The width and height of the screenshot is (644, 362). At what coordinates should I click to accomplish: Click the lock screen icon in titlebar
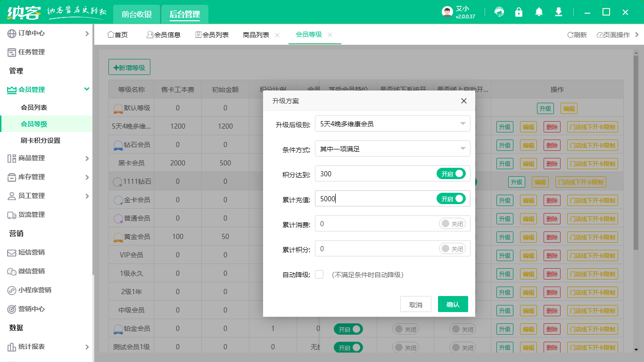click(519, 12)
